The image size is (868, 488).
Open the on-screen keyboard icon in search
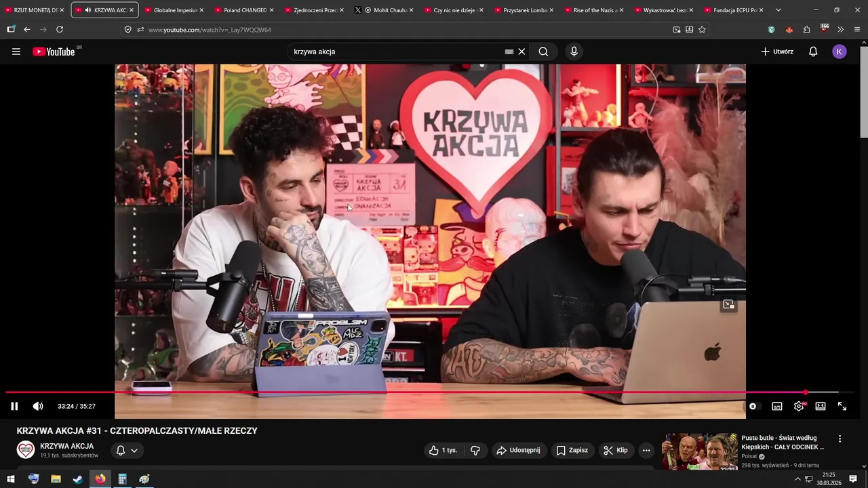coord(509,52)
